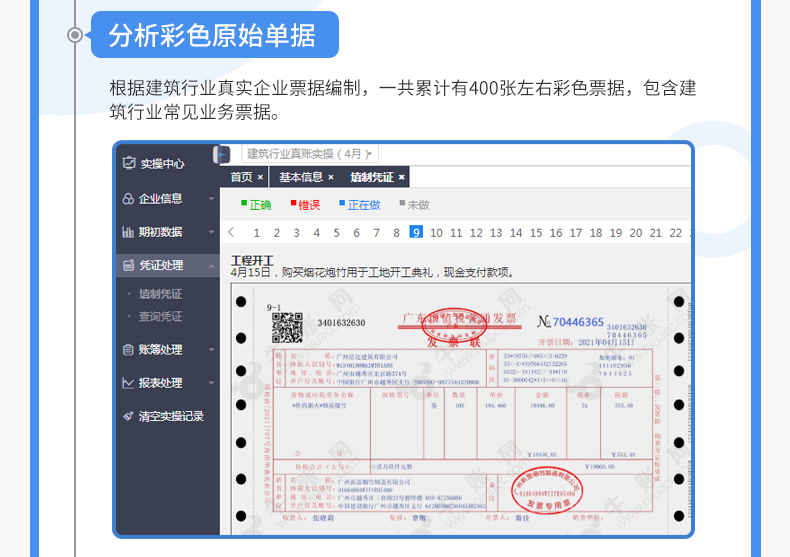The height and width of the screenshot is (557, 790).
Task: Go to voucher page 11
Action: (x=456, y=233)
